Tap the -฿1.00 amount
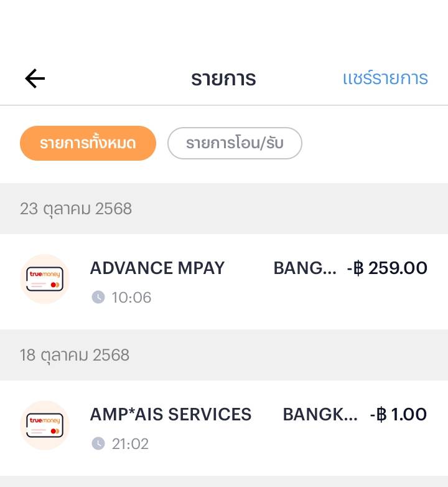The image size is (448, 487). coord(398,414)
